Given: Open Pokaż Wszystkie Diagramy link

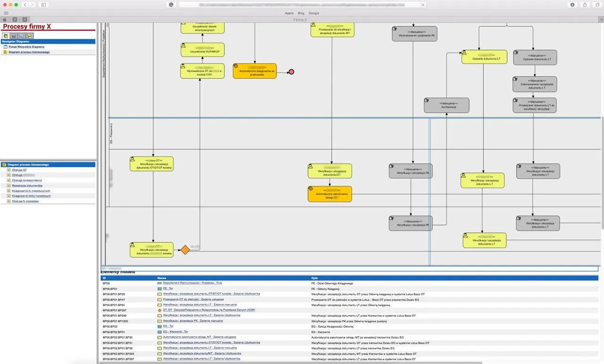Looking at the screenshot, I should click(x=26, y=47).
